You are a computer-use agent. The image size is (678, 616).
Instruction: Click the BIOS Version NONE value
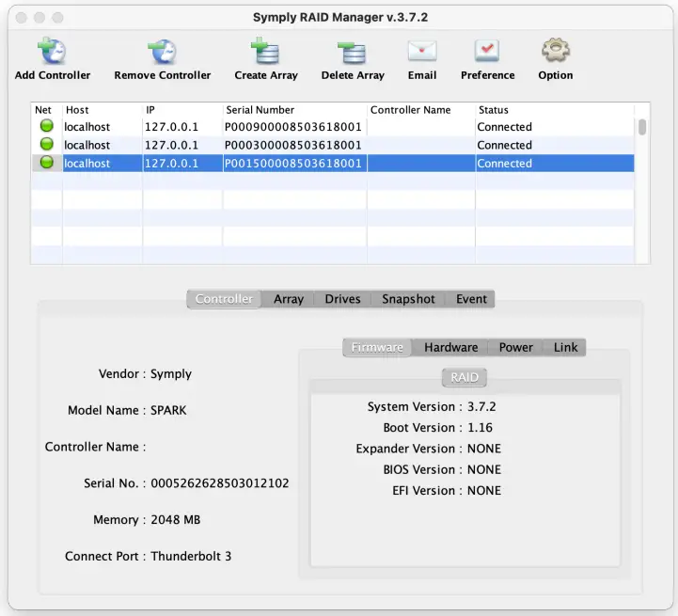click(484, 469)
